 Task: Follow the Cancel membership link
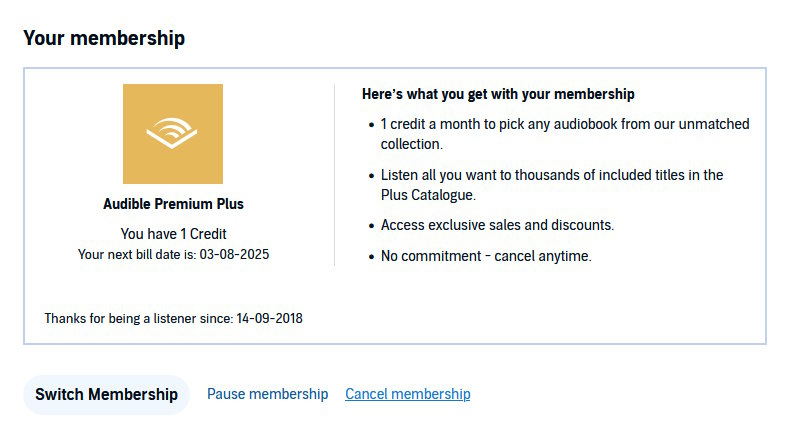click(x=407, y=394)
